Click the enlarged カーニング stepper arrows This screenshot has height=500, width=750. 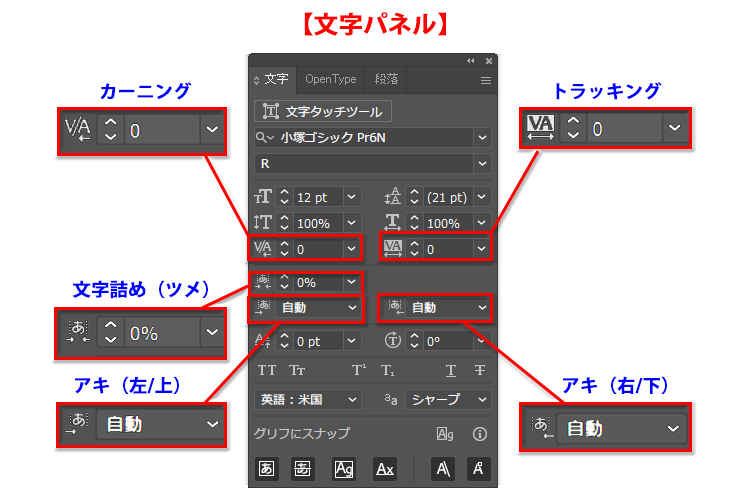[x=110, y=129]
